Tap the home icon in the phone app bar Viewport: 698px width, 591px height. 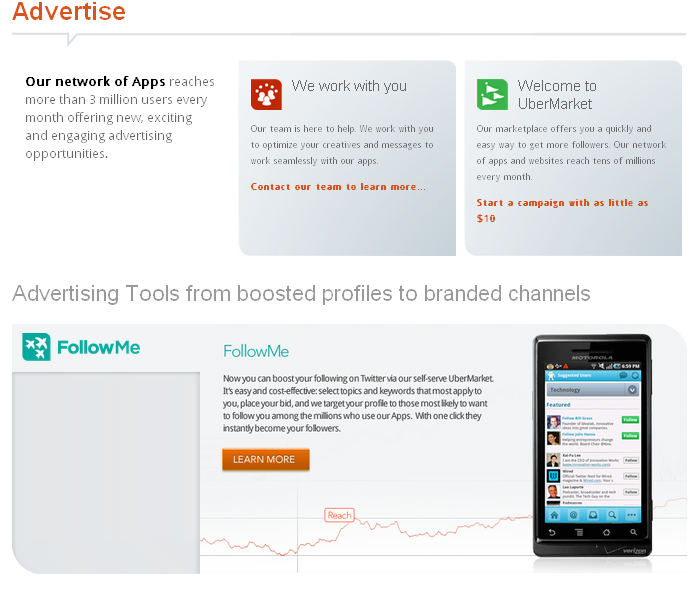[553, 515]
